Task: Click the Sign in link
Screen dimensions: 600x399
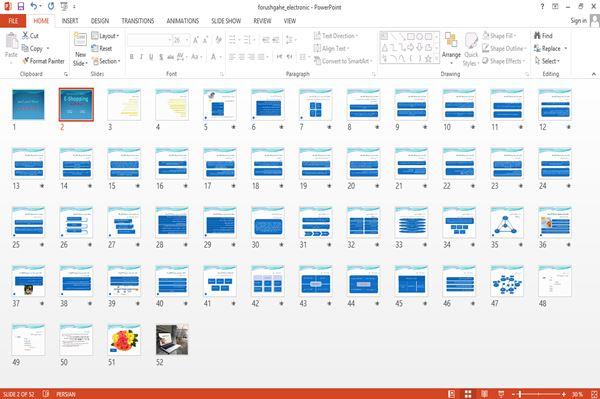Action: [x=578, y=21]
